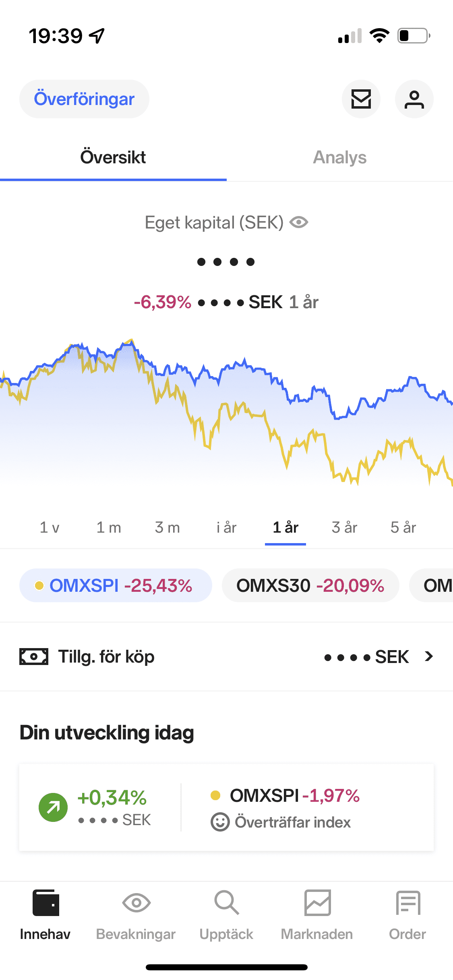Toggle OMXS30 index comparison chip
453x980 pixels.
pyautogui.click(x=310, y=585)
